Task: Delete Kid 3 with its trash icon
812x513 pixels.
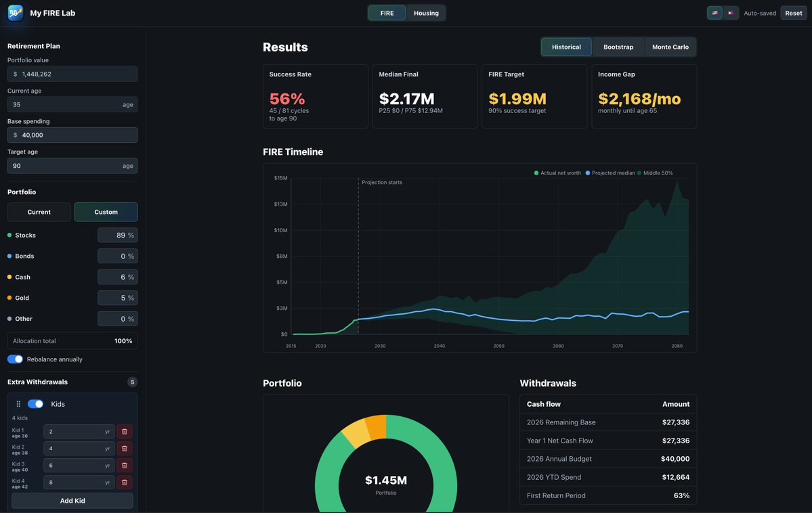Action: [125, 466]
